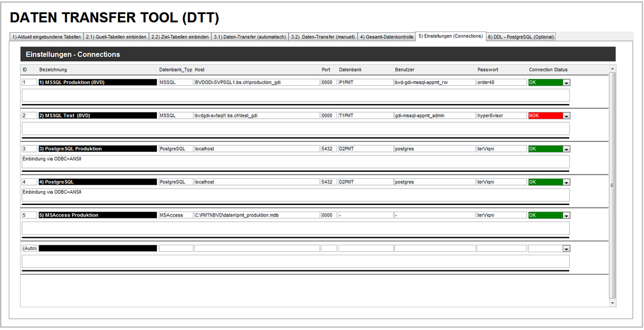Image resolution: width=644 pixels, height=330 pixels.
Task: Expand status dropdown of MSAccess Produktion row
Action: [x=566, y=216]
